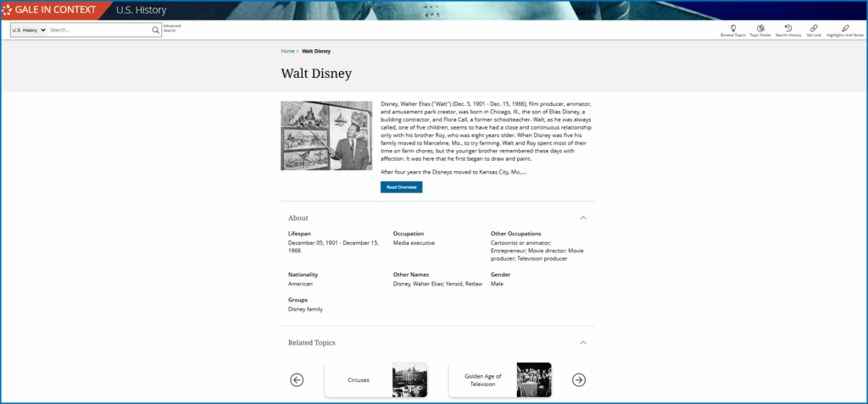Image resolution: width=868 pixels, height=404 pixels.
Task: Click the search magnifier icon
Action: coord(156,30)
